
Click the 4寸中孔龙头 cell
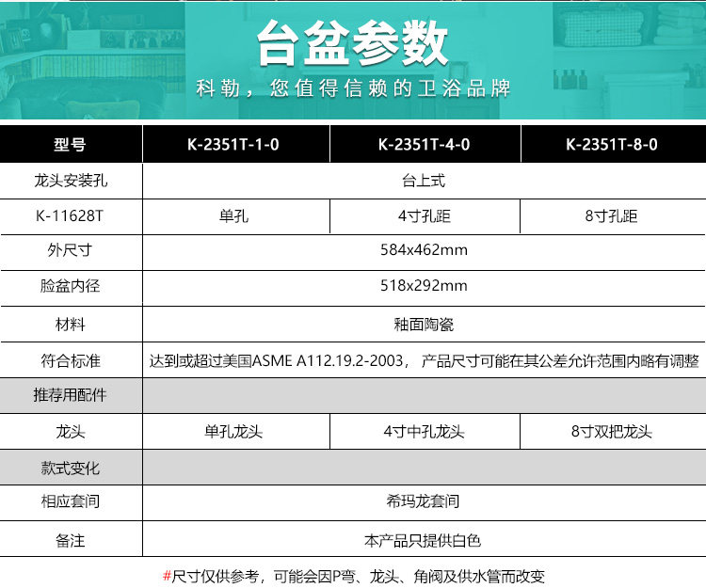[x=425, y=432]
